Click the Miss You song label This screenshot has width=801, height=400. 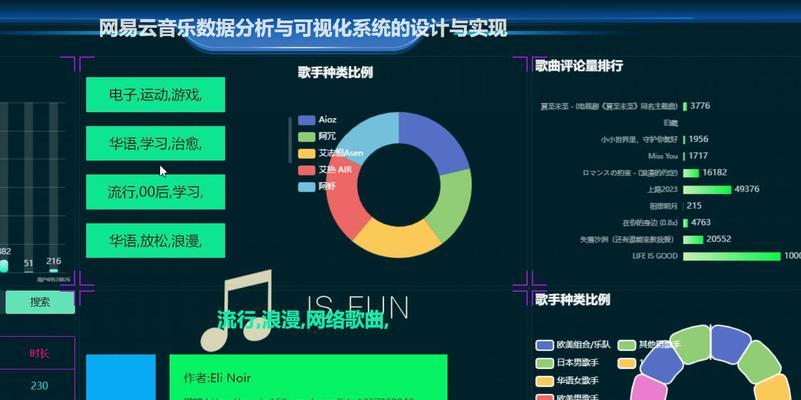coord(663,156)
